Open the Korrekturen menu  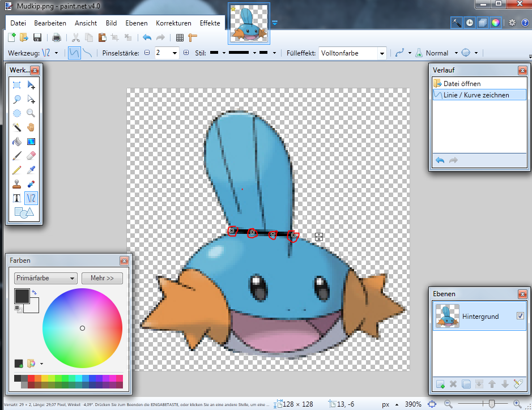pos(173,23)
